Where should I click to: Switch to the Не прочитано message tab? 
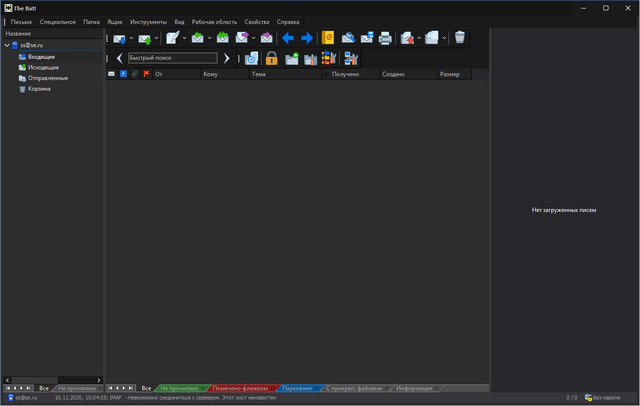click(178, 388)
